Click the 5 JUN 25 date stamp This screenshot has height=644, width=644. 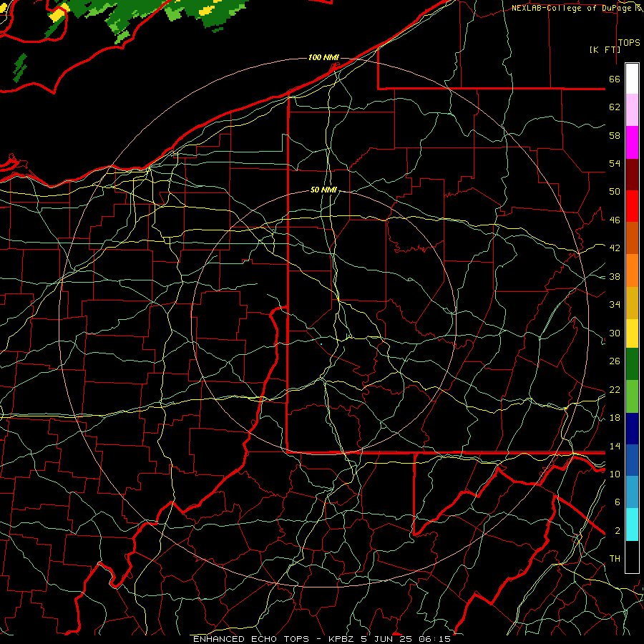click(x=388, y=639)
